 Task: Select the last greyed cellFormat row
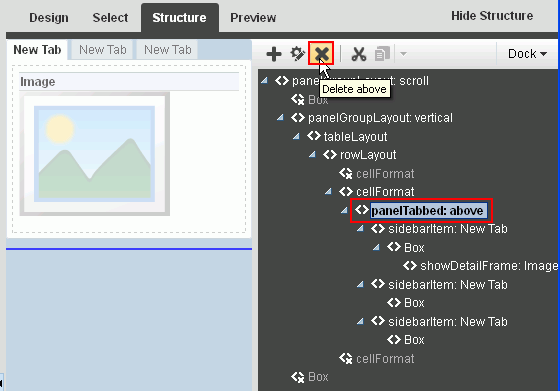click(385, 359)
